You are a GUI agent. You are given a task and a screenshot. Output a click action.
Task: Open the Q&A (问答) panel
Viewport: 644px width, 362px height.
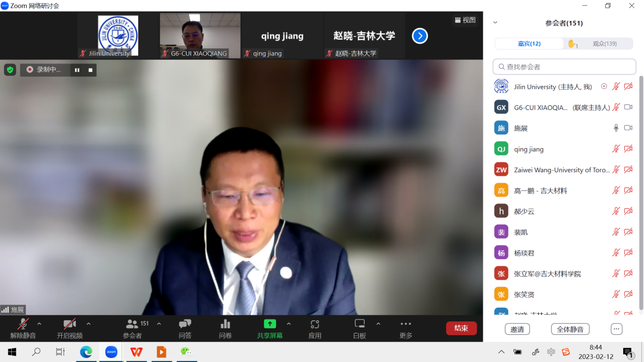tap(185, 324)
